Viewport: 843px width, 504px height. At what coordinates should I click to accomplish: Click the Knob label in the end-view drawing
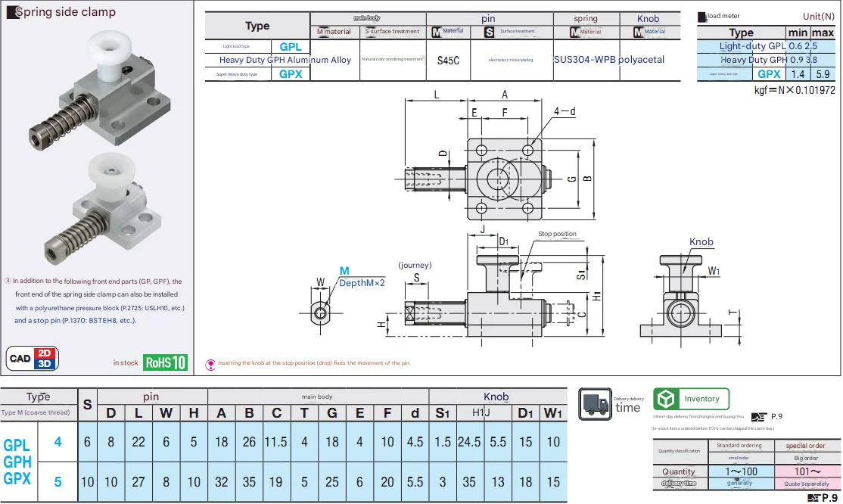701,242
